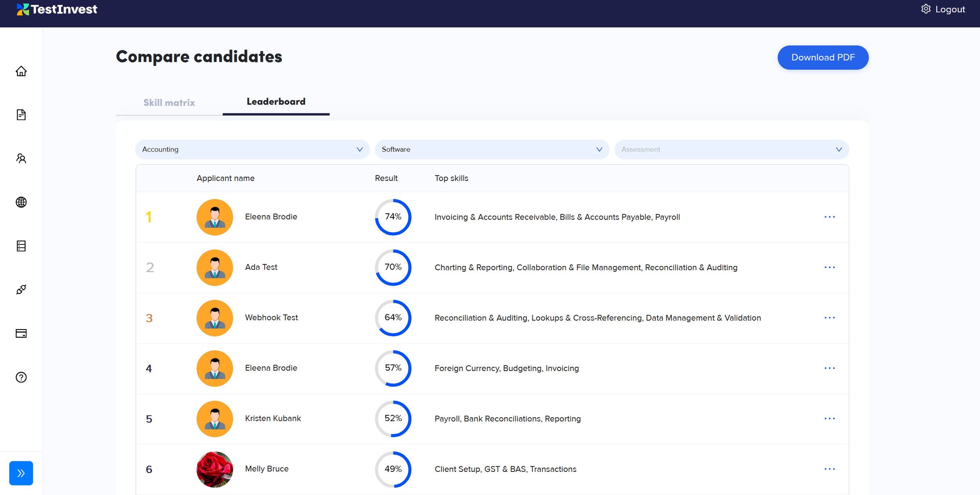Click the 64% result ring
The height and width of the screenshot is (495, 980).
click(x=393, y=318)
